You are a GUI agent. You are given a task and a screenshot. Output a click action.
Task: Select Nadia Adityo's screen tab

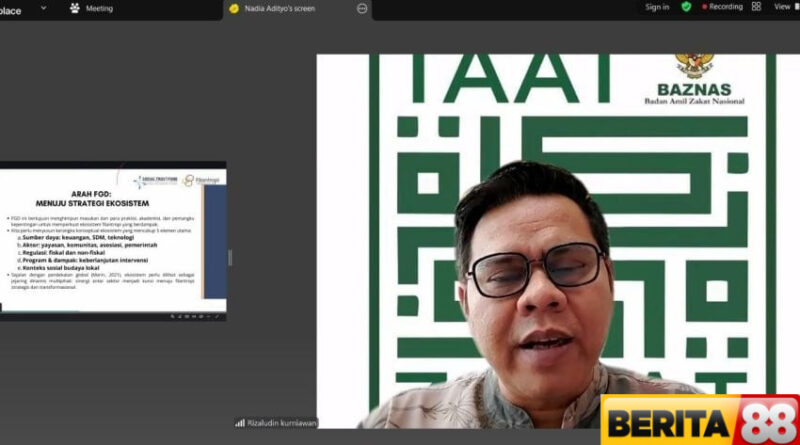pos(298,9)
